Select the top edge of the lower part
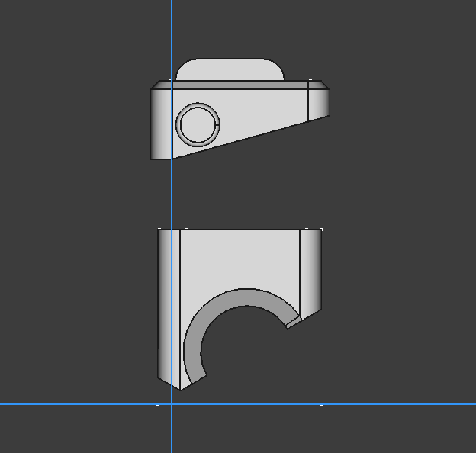Viewport: 476px width, 453px height. (240, 230)
